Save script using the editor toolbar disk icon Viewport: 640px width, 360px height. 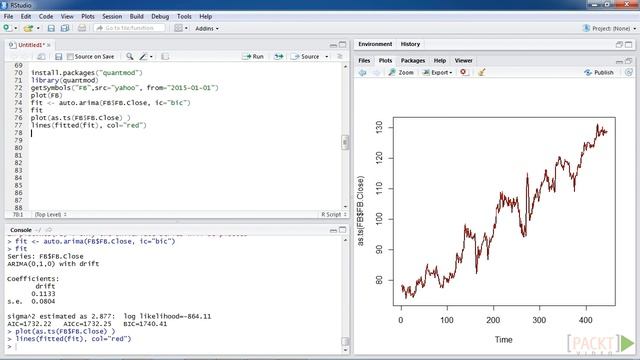pos(58,56)
